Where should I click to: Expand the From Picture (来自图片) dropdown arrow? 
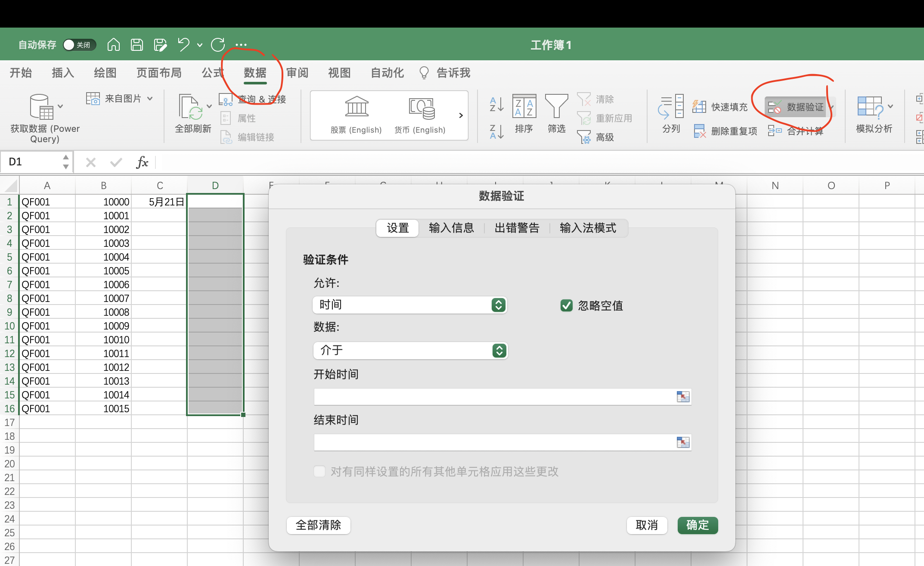[x=150, y=99]
